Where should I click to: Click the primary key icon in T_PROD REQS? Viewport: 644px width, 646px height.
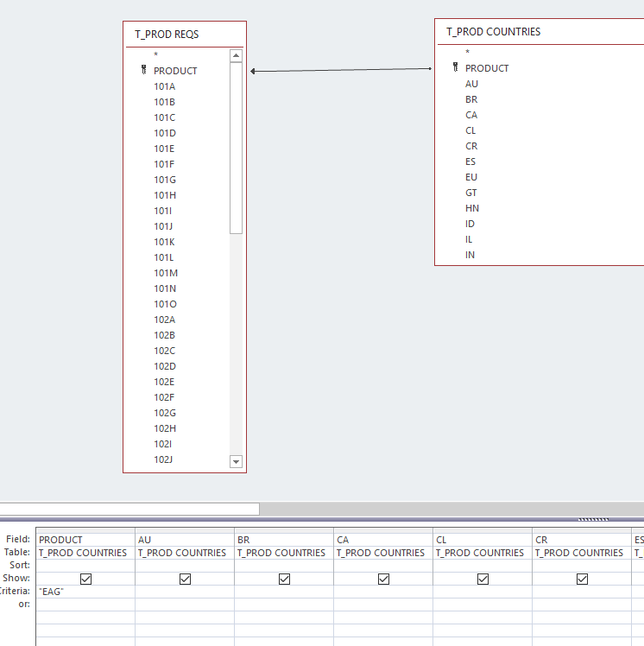tap(143, 70)
